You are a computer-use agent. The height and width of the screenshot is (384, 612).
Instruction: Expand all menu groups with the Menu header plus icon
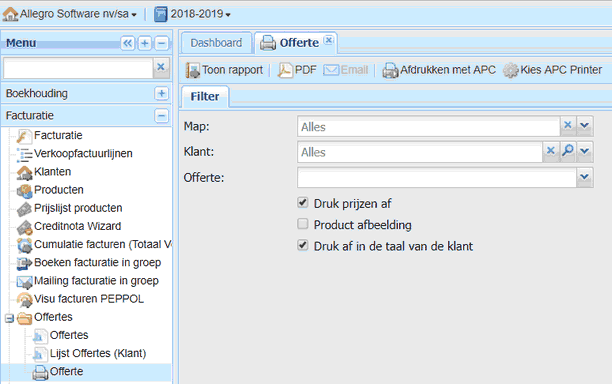click(145, 43)
